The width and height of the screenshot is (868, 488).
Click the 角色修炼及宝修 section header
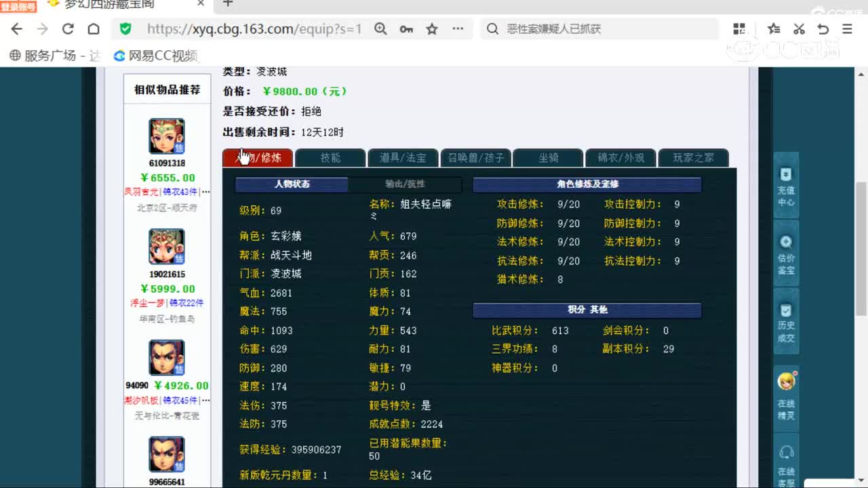587,184
